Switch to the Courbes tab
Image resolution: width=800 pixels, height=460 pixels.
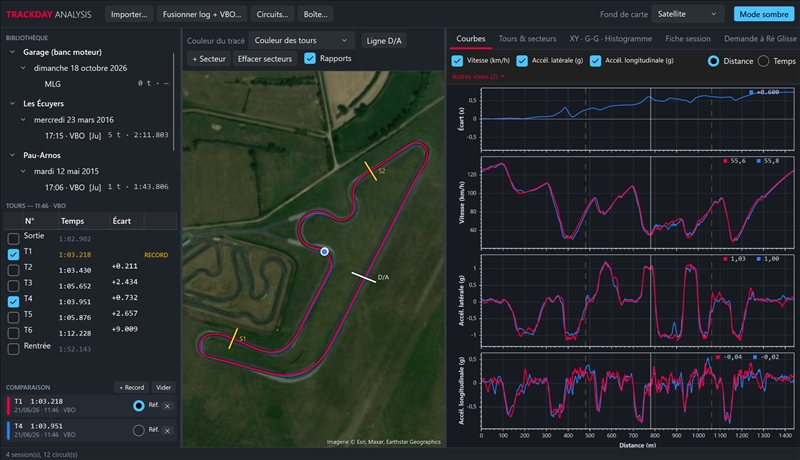(x=470, y=39)
